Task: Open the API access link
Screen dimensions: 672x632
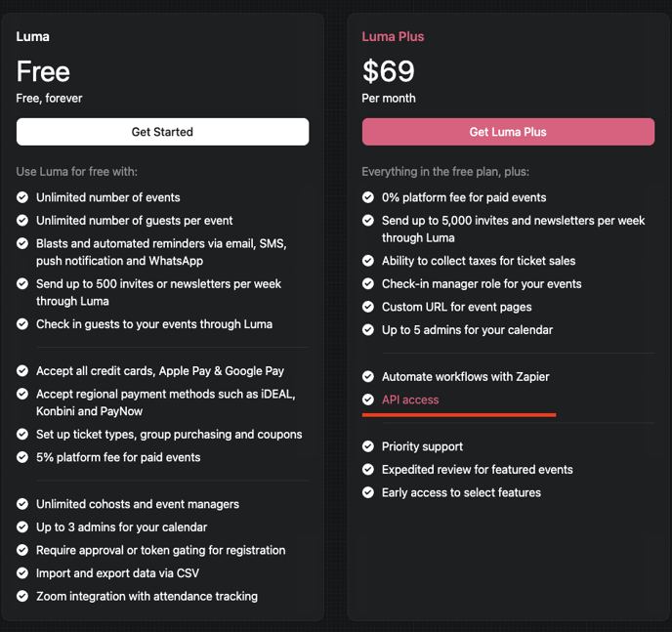Action: (x=410, y=400)
